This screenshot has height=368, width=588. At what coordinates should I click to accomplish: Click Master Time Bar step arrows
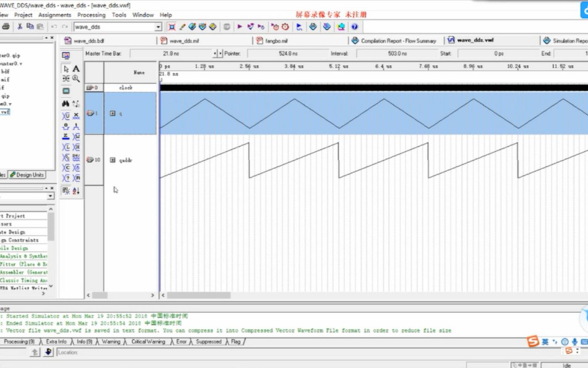coord(218,54)
